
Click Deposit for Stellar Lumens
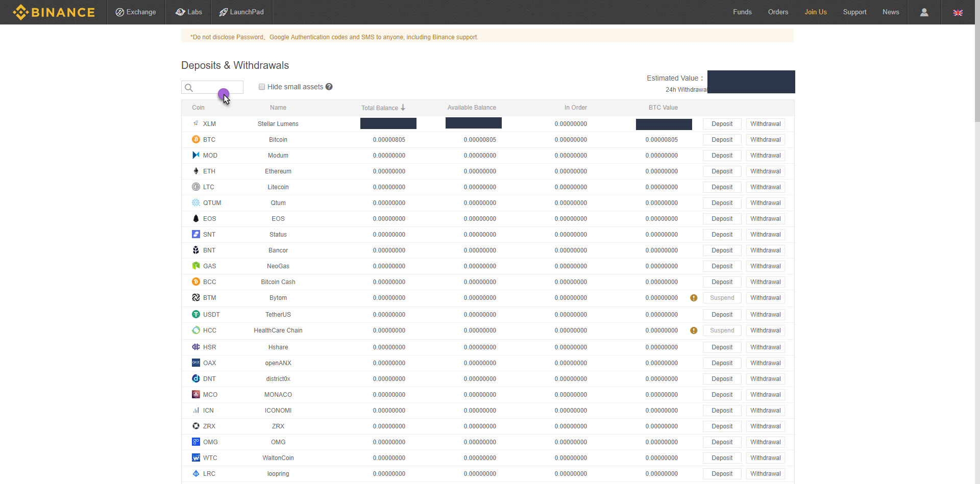click(x=722, y=124)
